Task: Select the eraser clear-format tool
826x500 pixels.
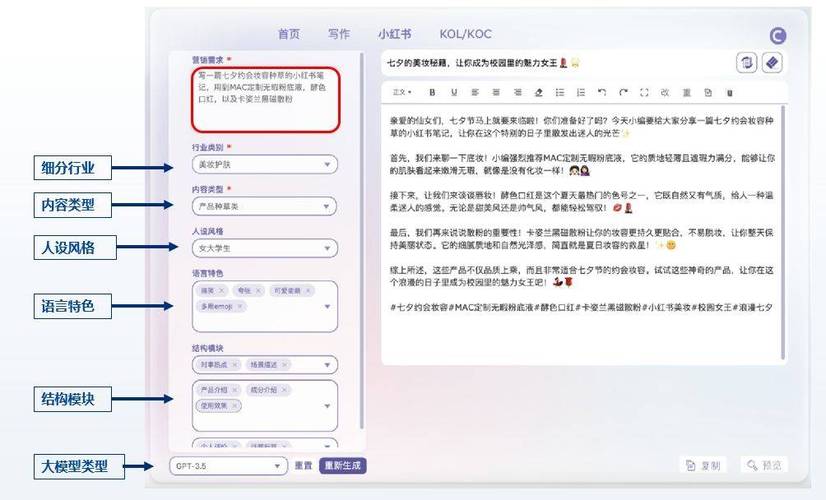Action: (538, 92)
